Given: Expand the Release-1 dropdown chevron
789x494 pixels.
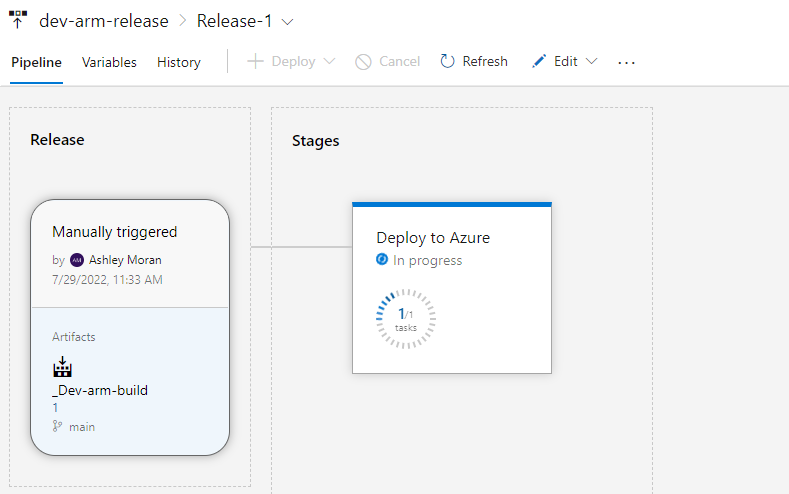Looking at the screenshot, I should coord(289,21).
